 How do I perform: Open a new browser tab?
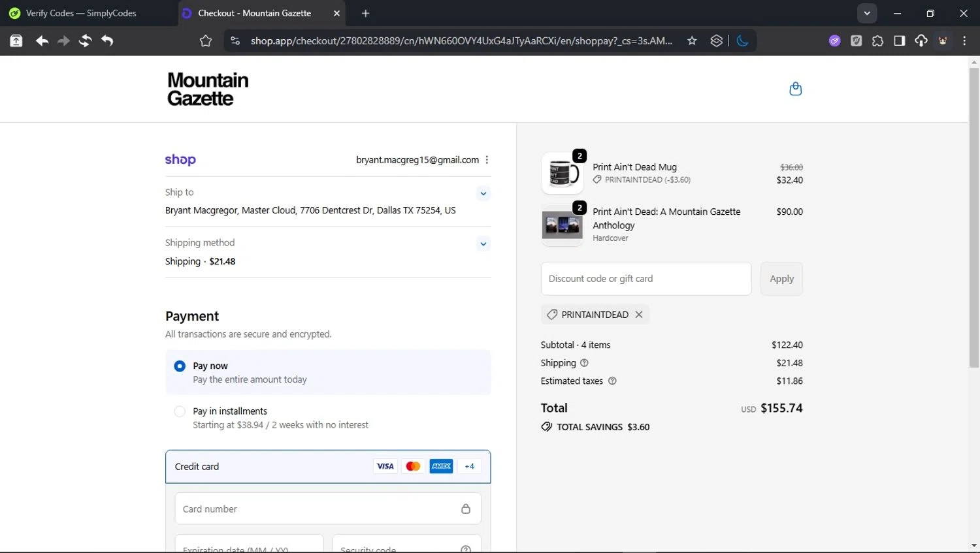pos(365,13)
